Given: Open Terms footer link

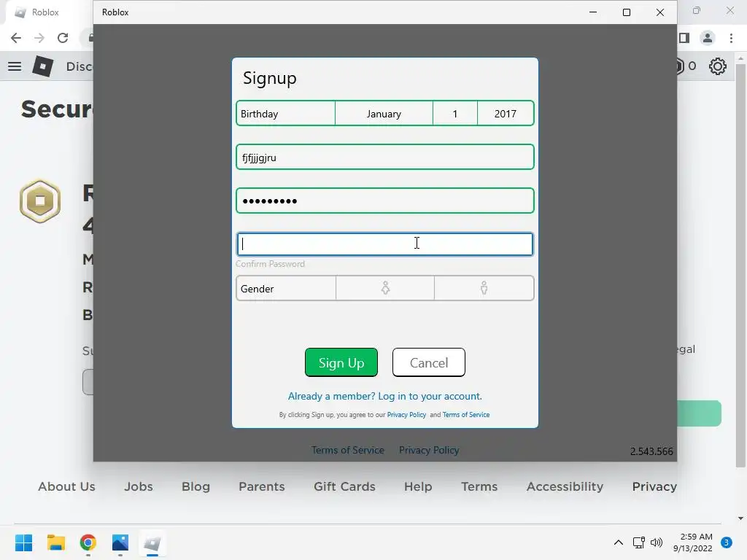Looking at the screenshot, I should (479, 486).
